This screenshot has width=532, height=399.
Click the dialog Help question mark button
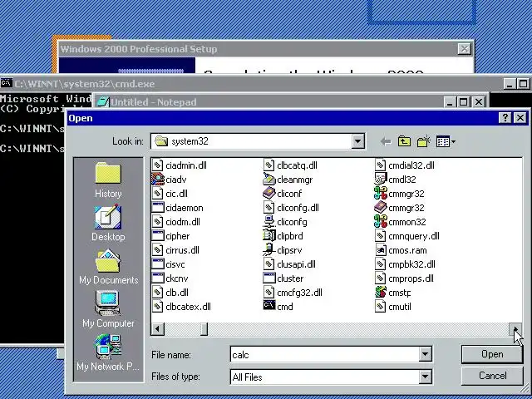click(x=505, y=118)
